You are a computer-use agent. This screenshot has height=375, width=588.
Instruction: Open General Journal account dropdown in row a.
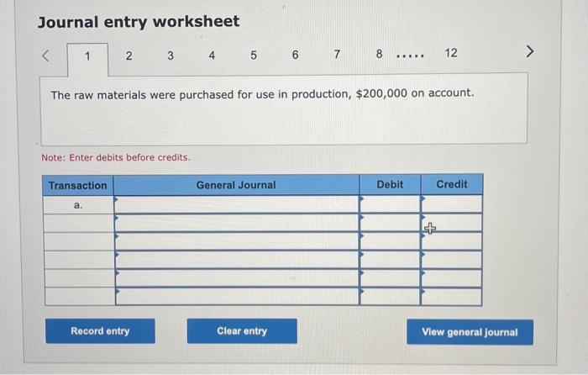point(237,204)
